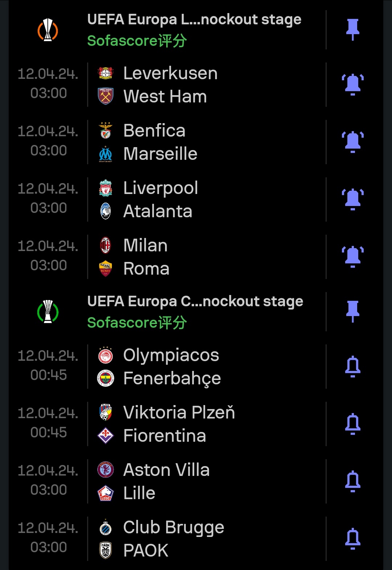The image size is (392, 570).
Task: Click the Europa Conference League trophy logo
Action: (48, 312)
